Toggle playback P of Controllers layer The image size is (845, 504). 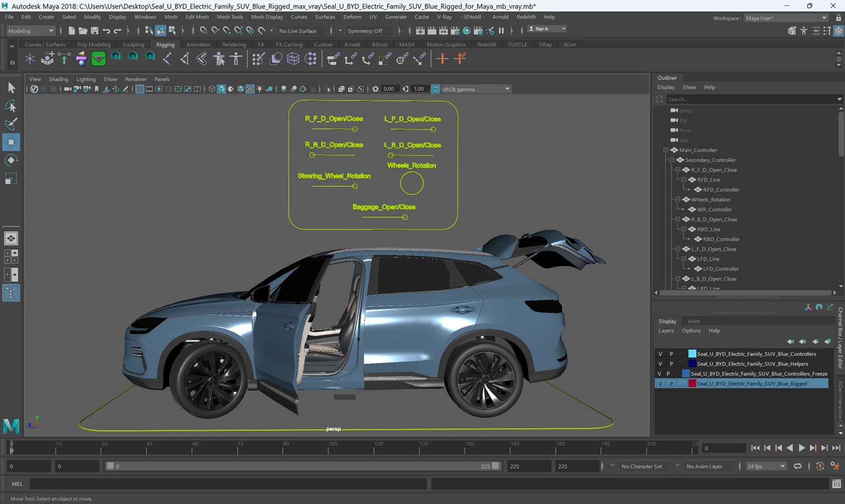coord(671,354)
